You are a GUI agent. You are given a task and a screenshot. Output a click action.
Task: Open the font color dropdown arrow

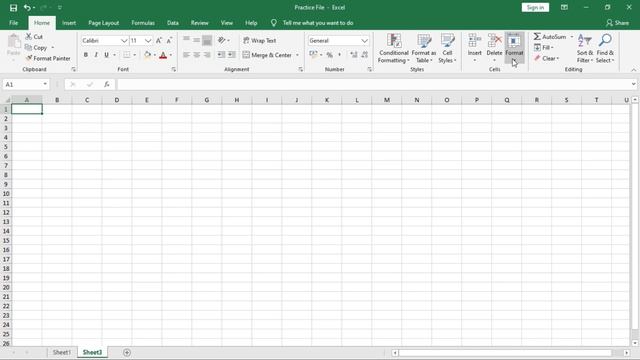(171, 55)
